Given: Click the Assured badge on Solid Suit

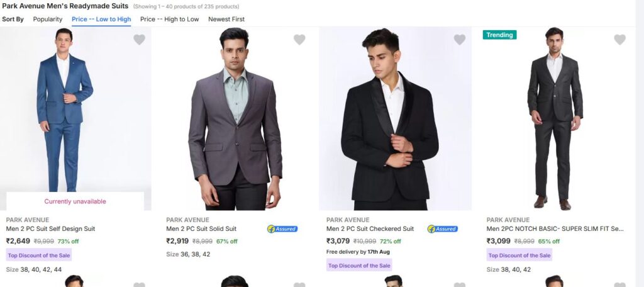Looking at the screenshot, I should tap(282, 229).
